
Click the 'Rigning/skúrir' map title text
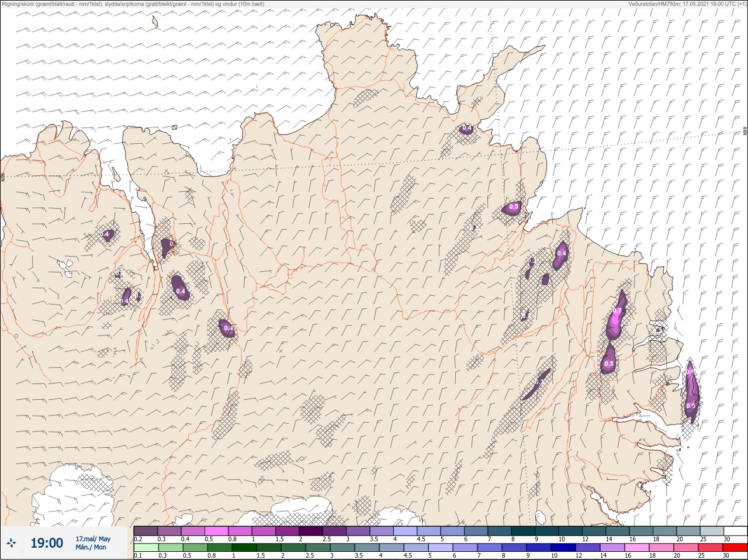pos(134,4)
